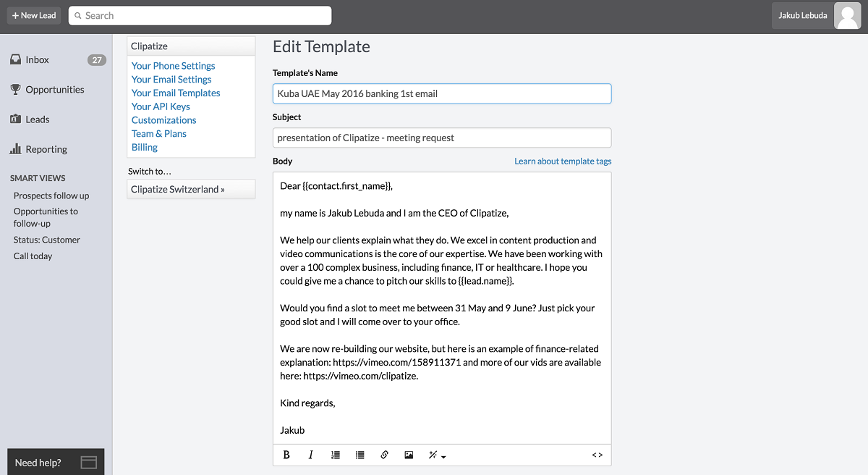Insert an image into template body

[409, 455]
